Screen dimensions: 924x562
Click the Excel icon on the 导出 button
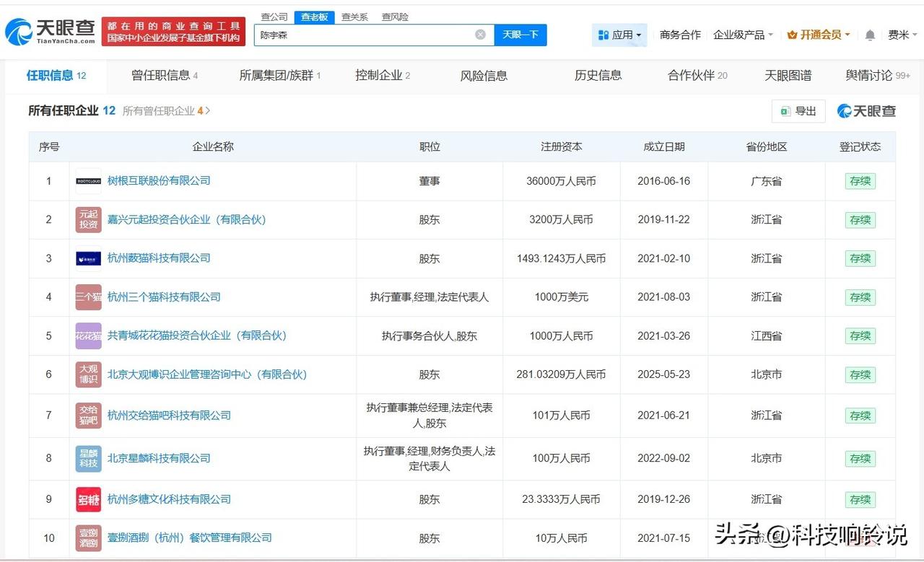pyautogui.click(x=785, y=111)
